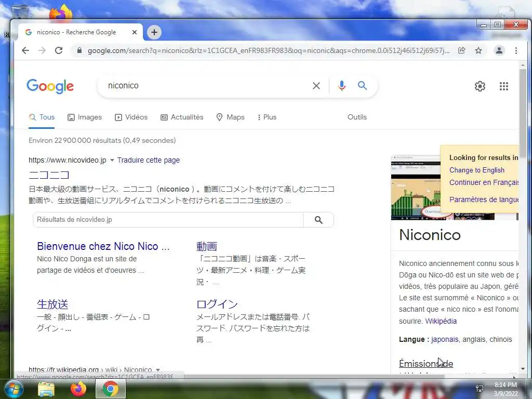Click the Google logo

tap(50, 86)
